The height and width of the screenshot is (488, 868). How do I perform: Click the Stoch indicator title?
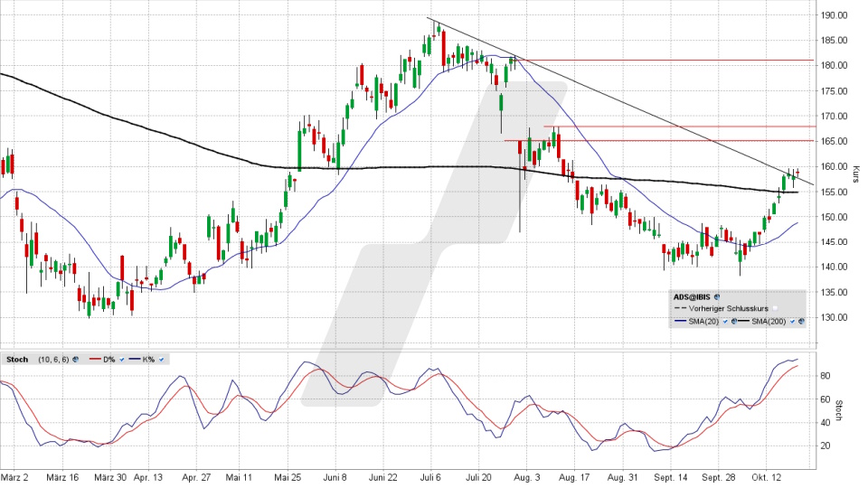[x=17, y=360]
